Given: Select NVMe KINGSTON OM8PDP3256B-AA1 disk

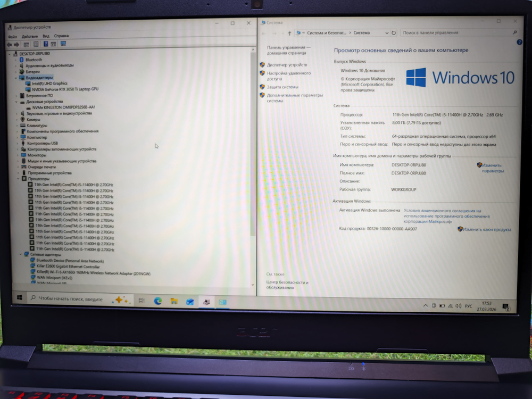Looking at the screenshot, I should pyautogui.click(x=64, y=107).
